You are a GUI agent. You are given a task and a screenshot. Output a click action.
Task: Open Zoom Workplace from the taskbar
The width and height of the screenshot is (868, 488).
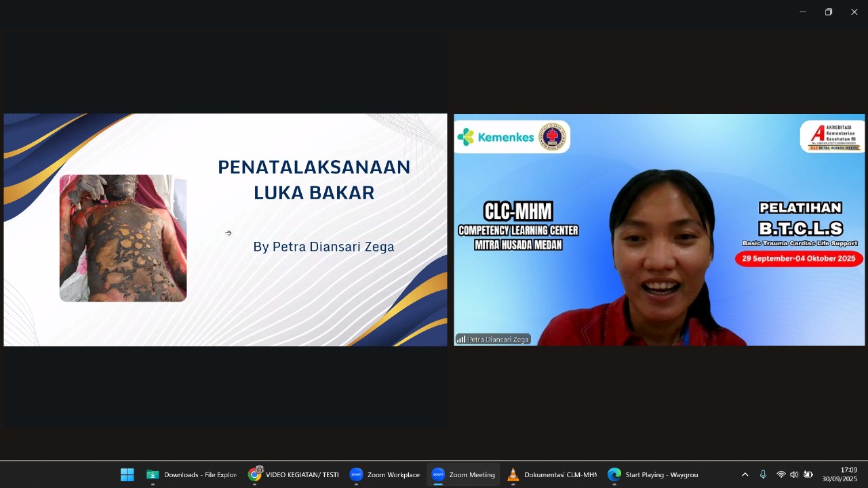point(385,474)
